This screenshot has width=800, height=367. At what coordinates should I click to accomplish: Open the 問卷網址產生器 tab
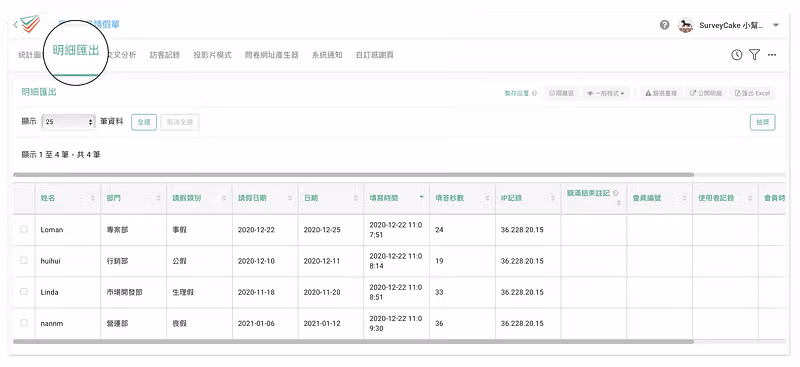[x=271, y=55]
